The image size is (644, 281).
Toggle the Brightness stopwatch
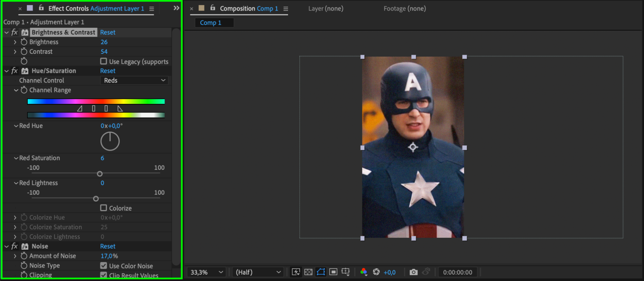pyautogui.click(x=24, y=42)
